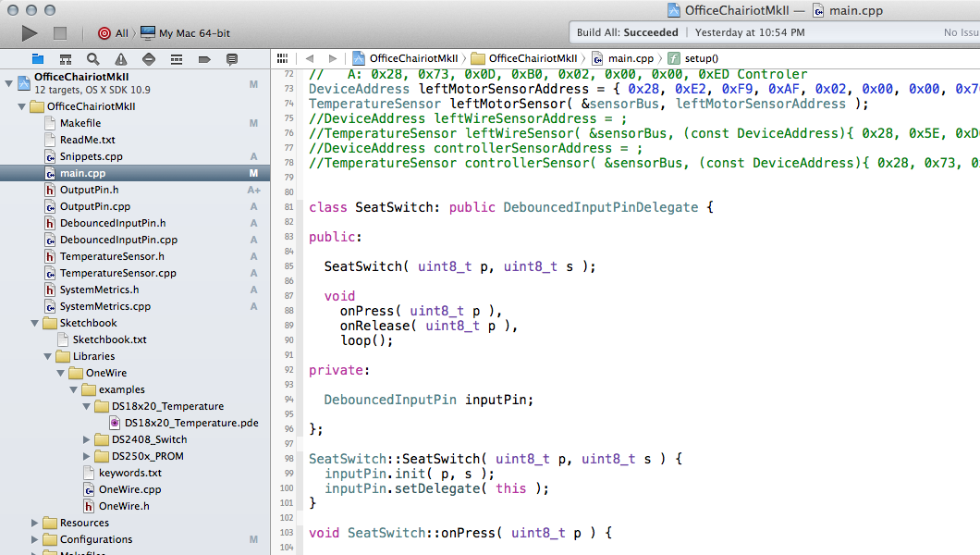Screen dimensions: 980x555
Task: Select OfficeChairiotMkII folder in jump bar
Action: (x=524, y=58)
